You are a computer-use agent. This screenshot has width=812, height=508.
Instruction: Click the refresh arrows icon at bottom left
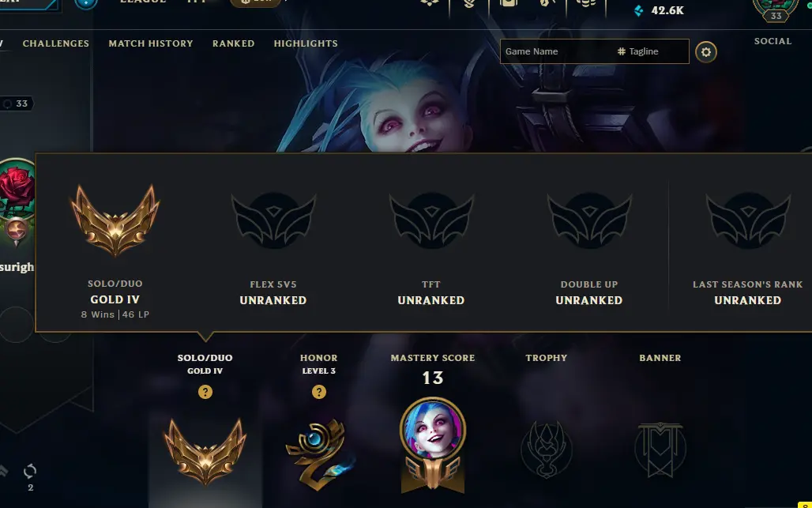[x=30, y=471]
